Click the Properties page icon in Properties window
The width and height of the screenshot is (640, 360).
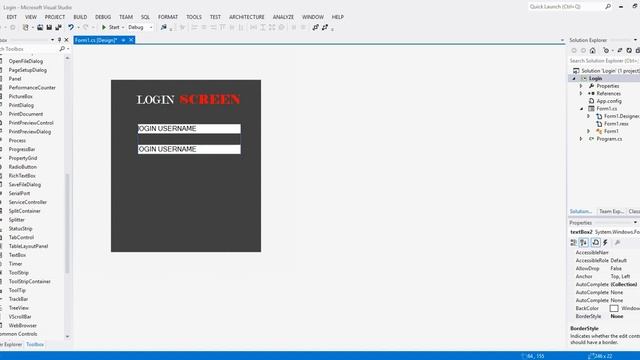(596, 242)
